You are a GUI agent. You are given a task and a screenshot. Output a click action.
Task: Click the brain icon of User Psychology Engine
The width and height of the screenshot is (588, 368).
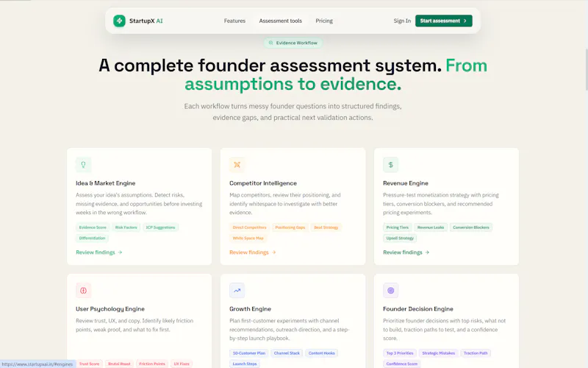pos(83,290)
